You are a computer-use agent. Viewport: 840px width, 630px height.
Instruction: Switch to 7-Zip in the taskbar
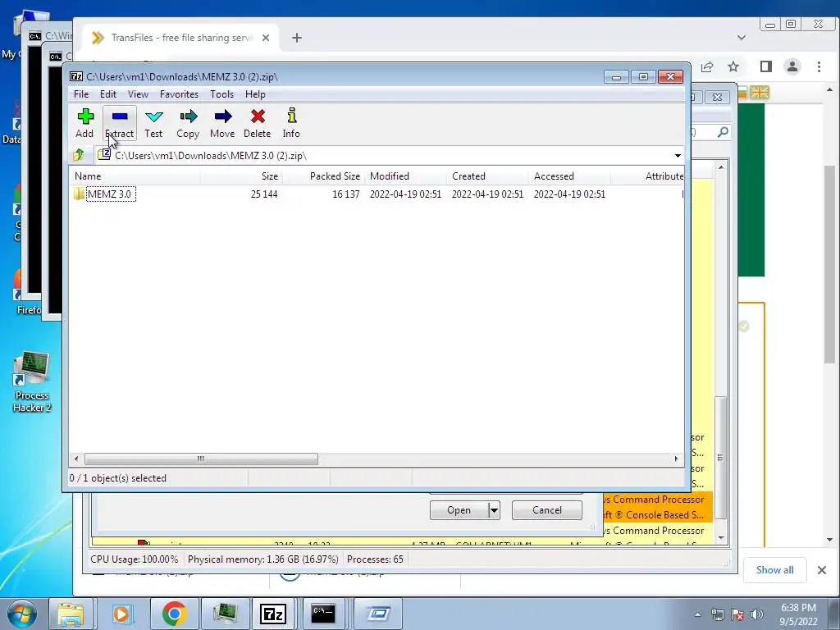[272, 614]
